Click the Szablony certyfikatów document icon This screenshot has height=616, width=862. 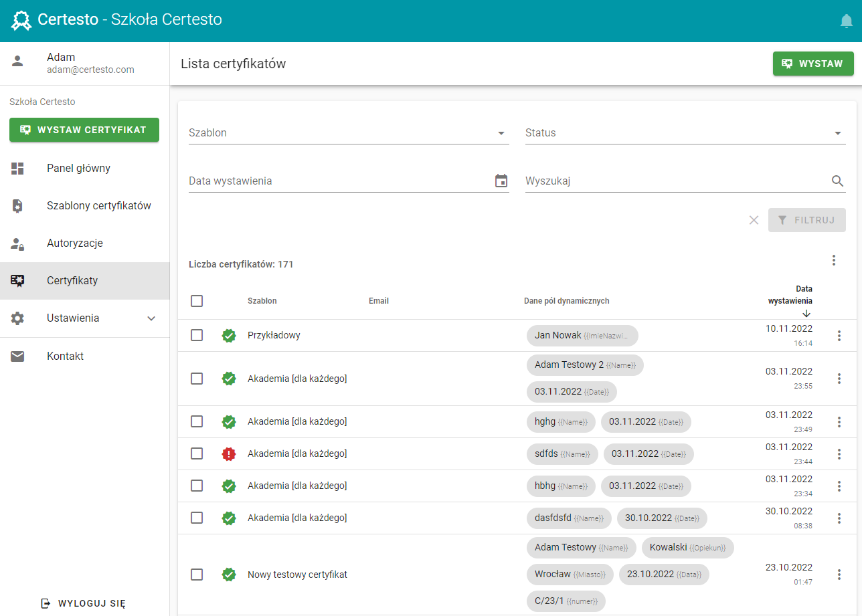17,206
